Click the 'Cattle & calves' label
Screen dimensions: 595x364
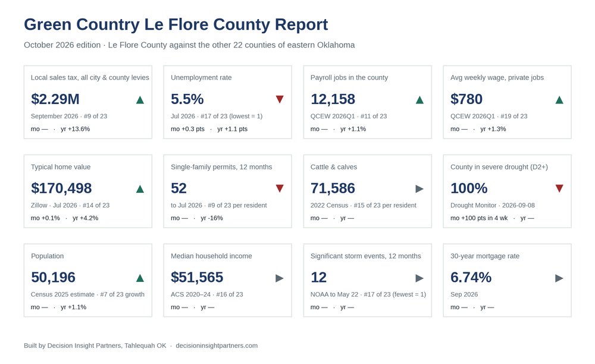(x=334, y=167)
